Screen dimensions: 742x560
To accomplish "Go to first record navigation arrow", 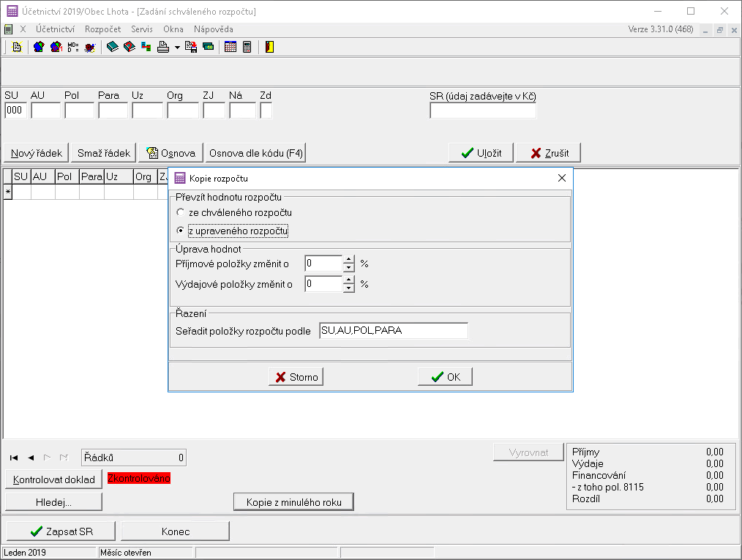I will coord(14,458).
